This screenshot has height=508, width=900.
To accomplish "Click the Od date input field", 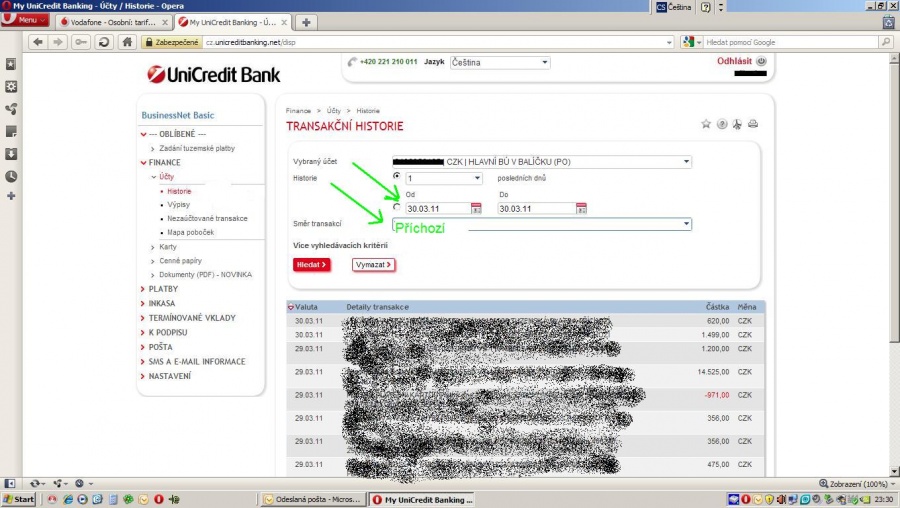I will point(439,208).
